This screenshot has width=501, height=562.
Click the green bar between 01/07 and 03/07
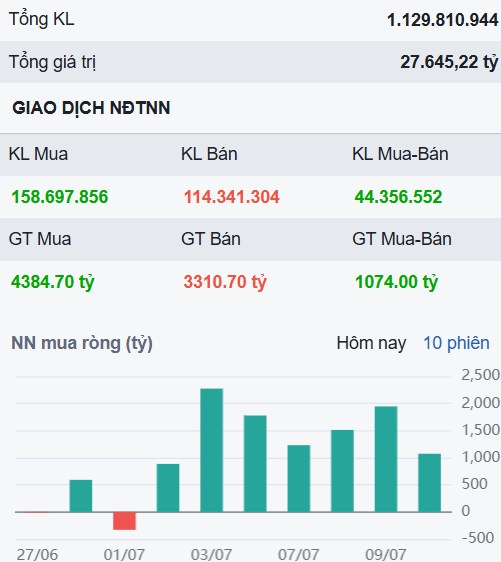tap(168, 488)
